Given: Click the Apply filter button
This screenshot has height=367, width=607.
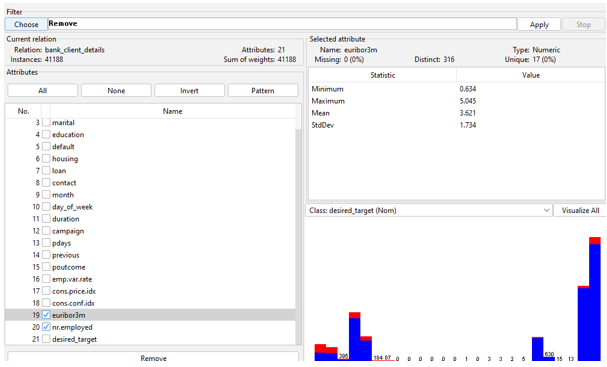Looking at the screenshot, I should (539, 24).
